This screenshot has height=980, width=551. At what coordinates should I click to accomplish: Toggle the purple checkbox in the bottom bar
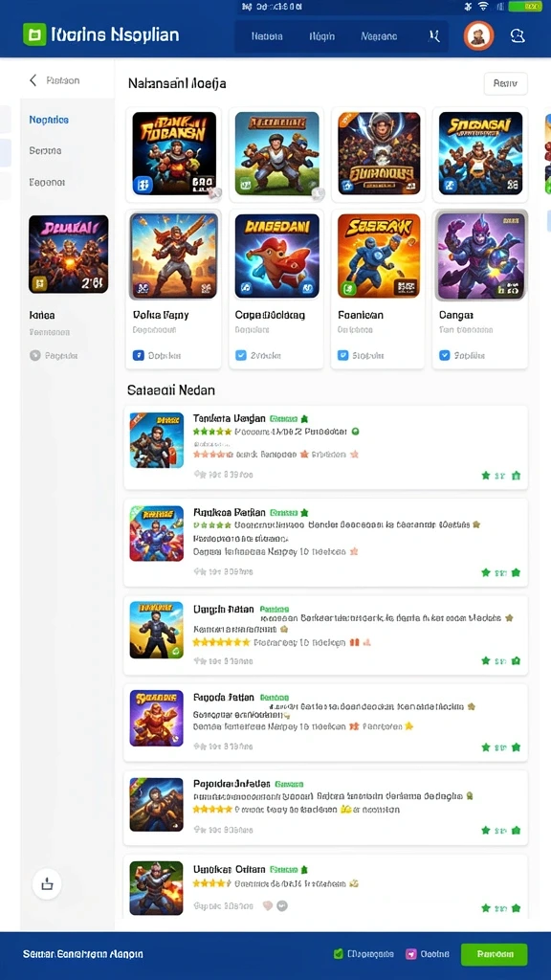(411, 954)
